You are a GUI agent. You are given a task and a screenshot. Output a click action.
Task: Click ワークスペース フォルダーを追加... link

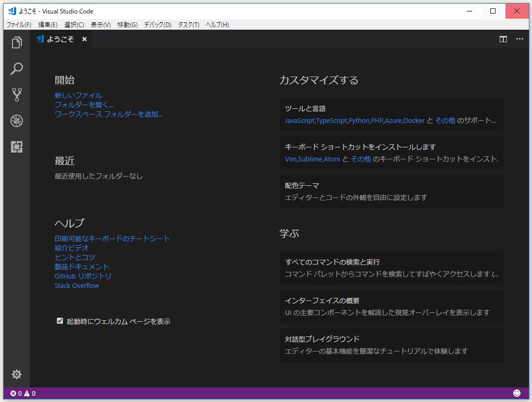tap(108, 114)
